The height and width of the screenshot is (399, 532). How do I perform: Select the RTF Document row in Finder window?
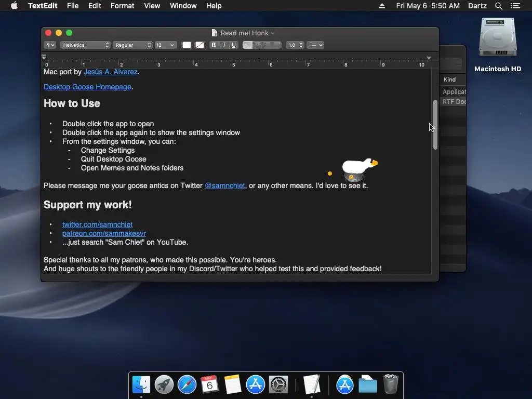(x=453, y=102)
